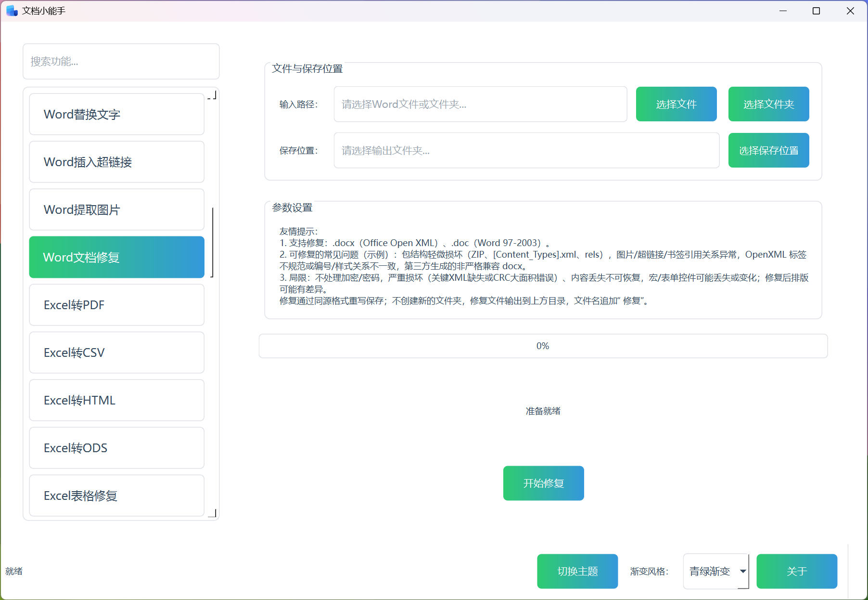Select the Word替换文字 function
868x600 pixels.
(x=116, y=114)
